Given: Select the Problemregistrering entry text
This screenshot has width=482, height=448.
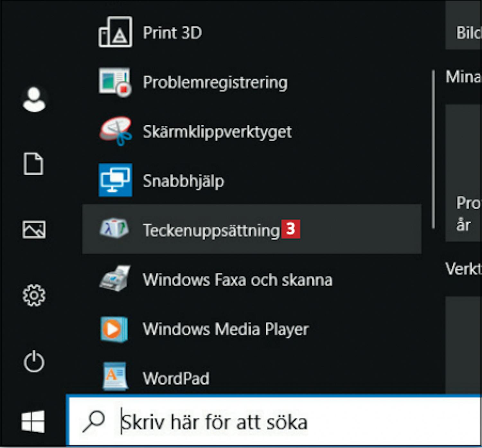Looking at the screenshot, I should (x=215, y=83).
